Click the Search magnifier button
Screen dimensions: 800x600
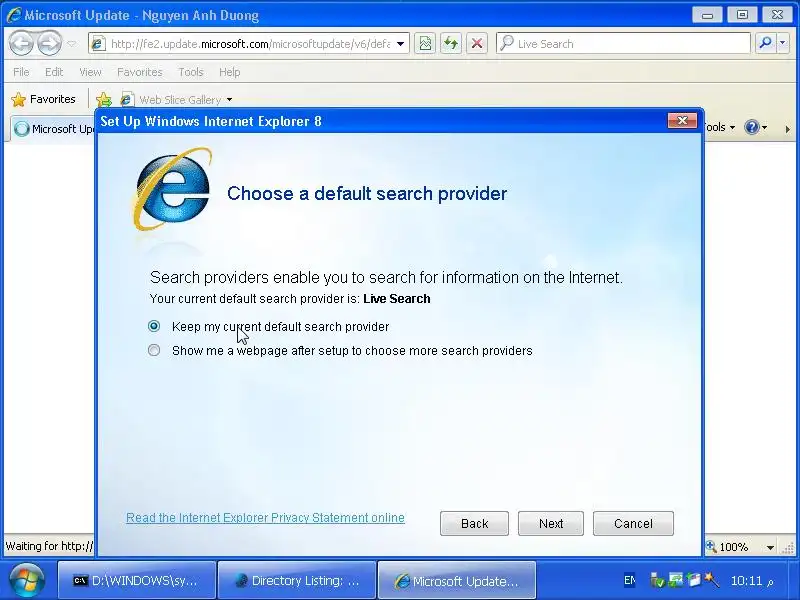point(765,44)
